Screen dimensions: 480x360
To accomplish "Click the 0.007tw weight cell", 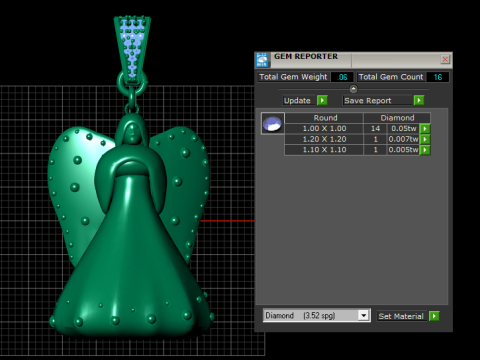I will click(403, 139).
